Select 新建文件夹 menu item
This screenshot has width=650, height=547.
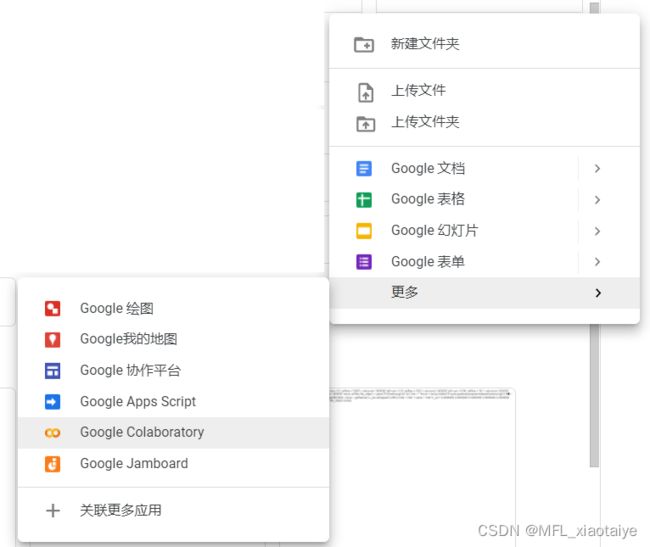point(485,44)
